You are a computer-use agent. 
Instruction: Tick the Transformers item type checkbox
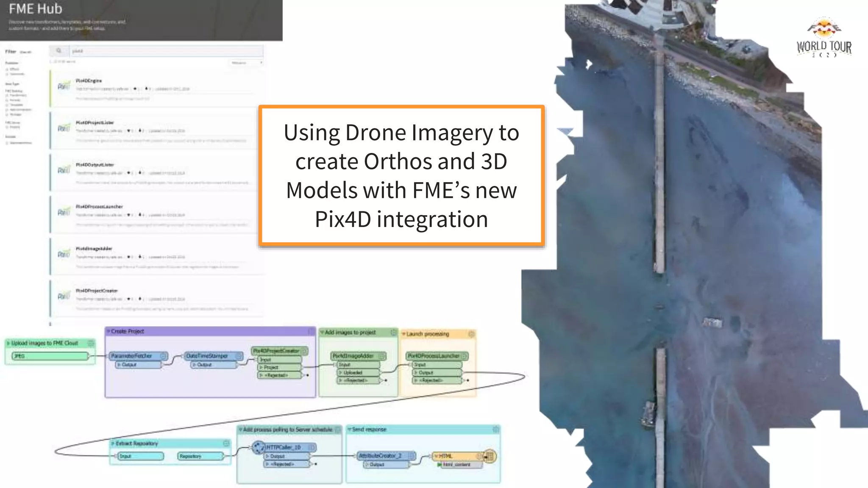7,95
